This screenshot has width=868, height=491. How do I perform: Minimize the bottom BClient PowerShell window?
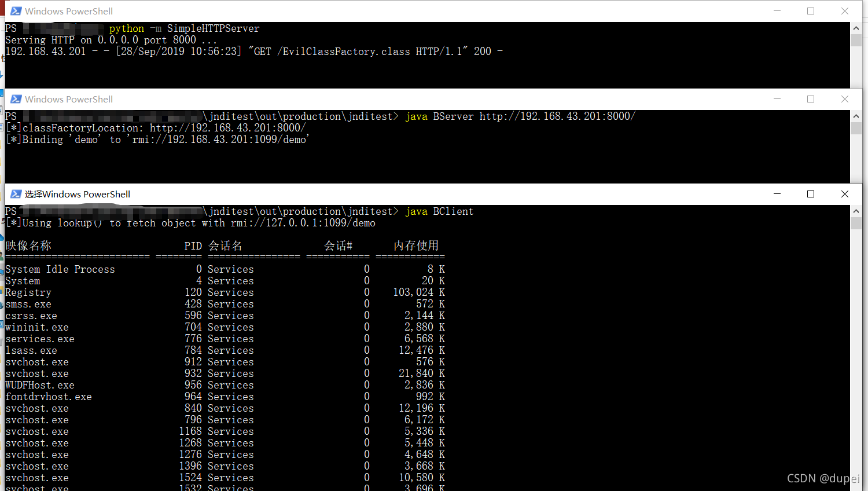pos(777,194)
